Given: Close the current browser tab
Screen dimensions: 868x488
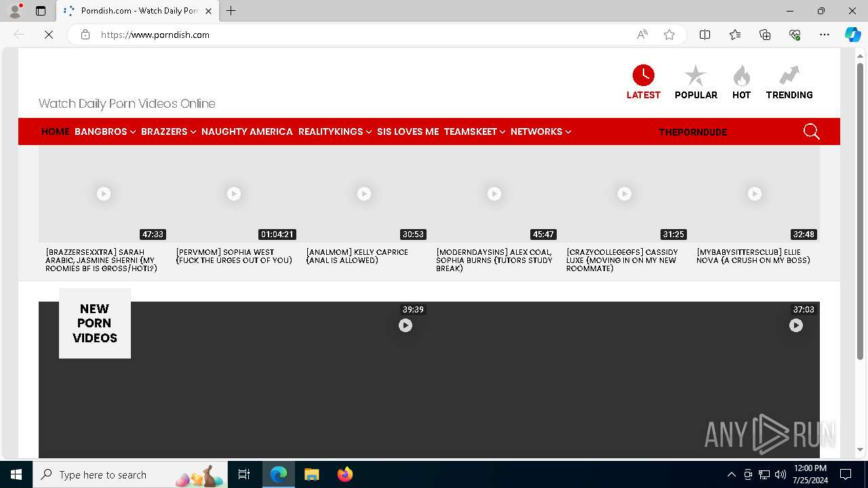Looking at the screenshot, I should (x=208, y=11).
